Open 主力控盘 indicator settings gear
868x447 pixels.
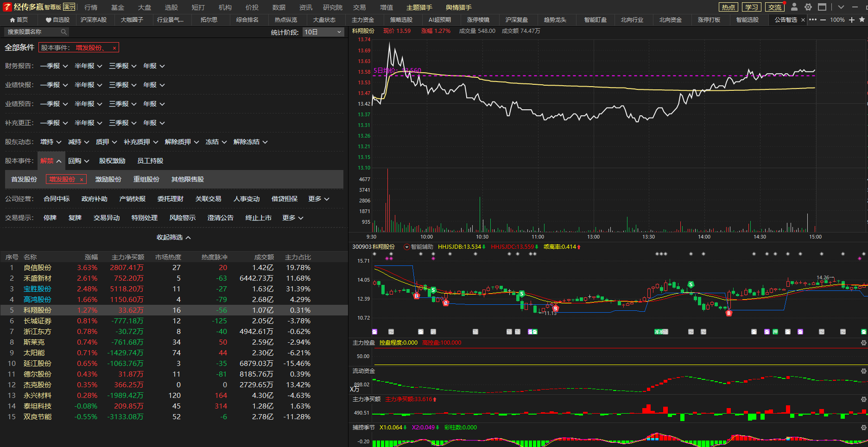(863, 343)
